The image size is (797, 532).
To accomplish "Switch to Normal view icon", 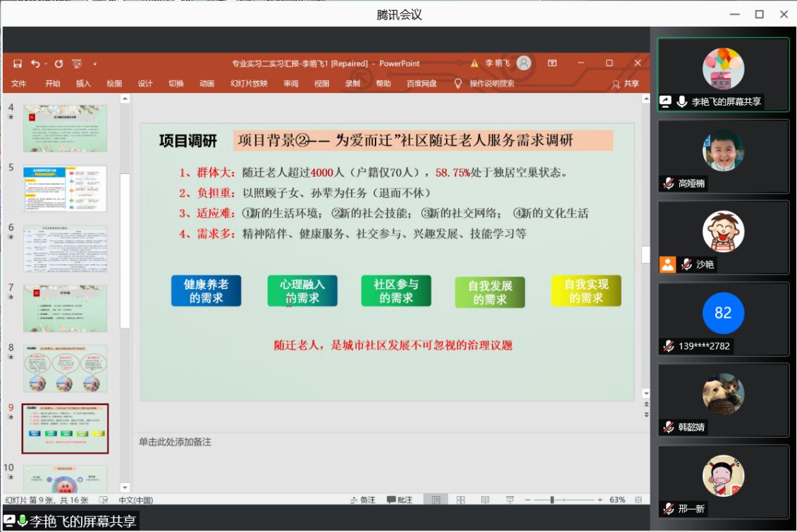I will click(x=435, y=500).
